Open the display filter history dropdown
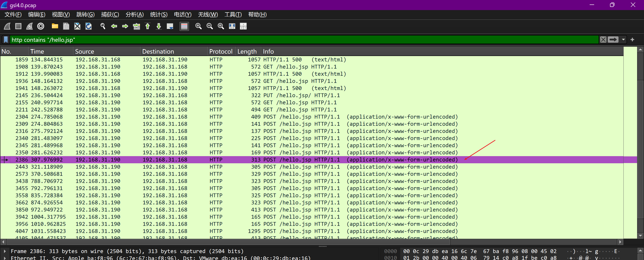 (623, 40)
